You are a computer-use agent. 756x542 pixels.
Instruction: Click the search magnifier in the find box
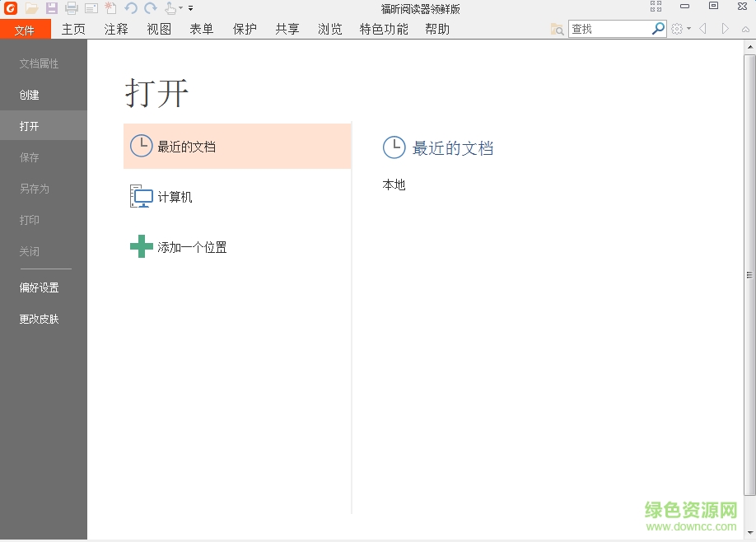coord(657,28)
